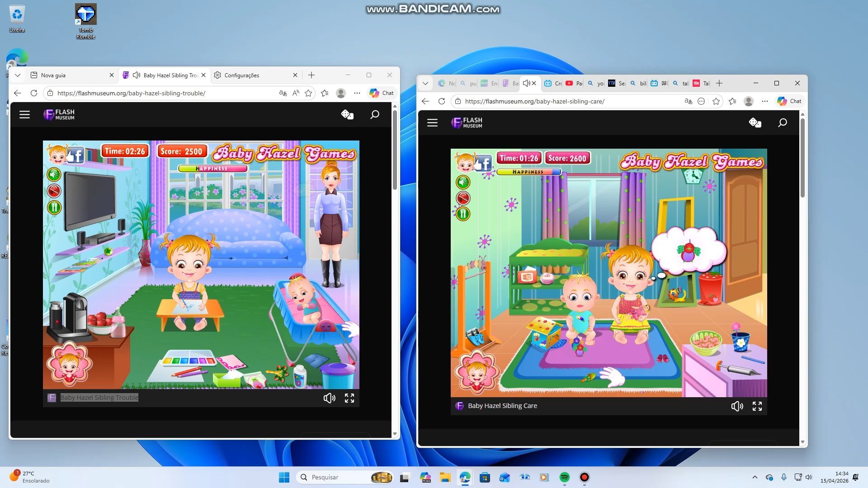This screenshot has width=868, height=488.
Task: Click Flash Museum logo in right browser
Action: [x=467, y=122]
